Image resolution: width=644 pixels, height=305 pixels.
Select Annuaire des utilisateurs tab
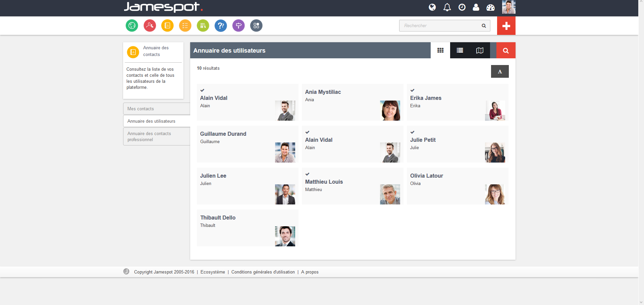coord(157,121)
